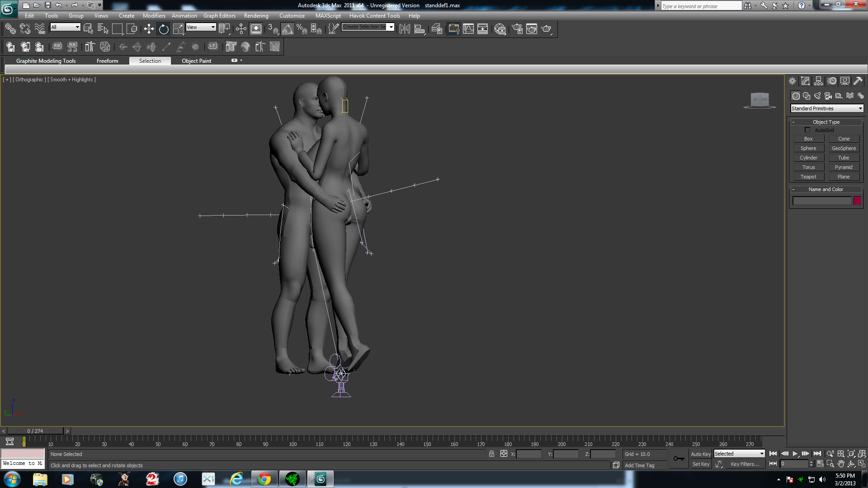868x488 pixels.
Task: Open the selection filter All dropdown
Action: pyautogui.click(x=66, y=27)
